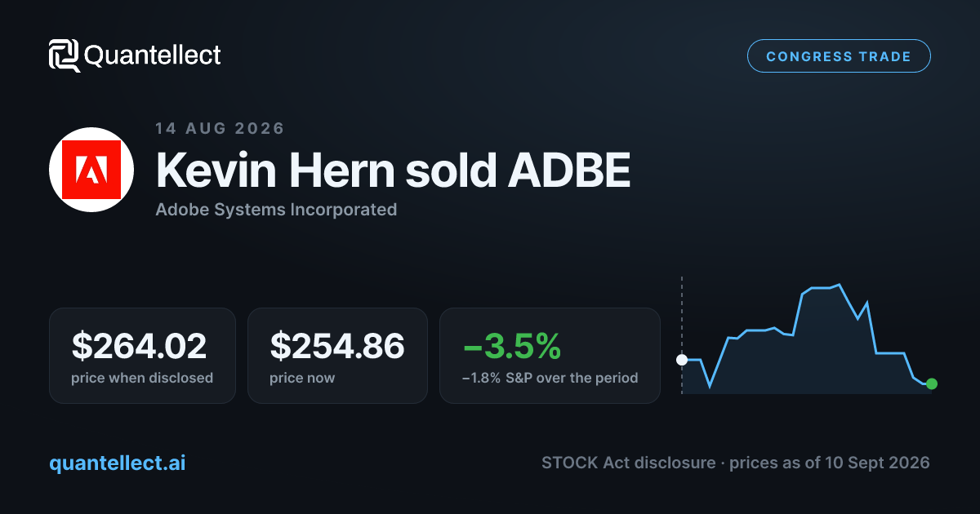
Task: Select the −3.5% performance card
Action: [550, 355]
